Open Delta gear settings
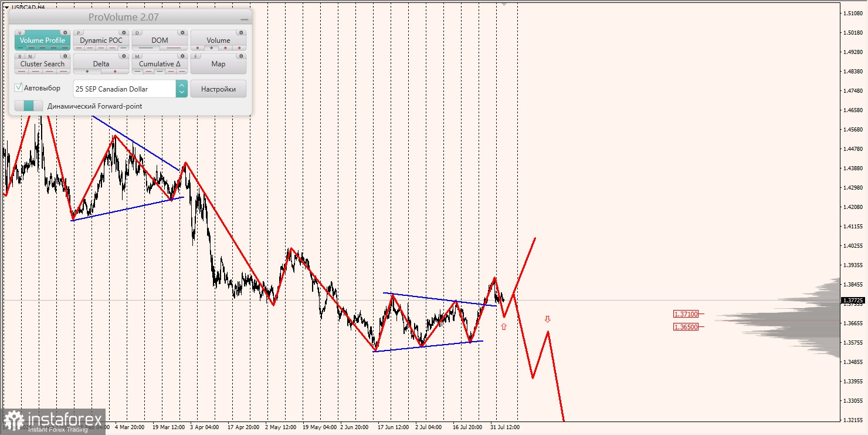Image resolution: width=868 pixels, height=435 pixels. tap(124, 56)
